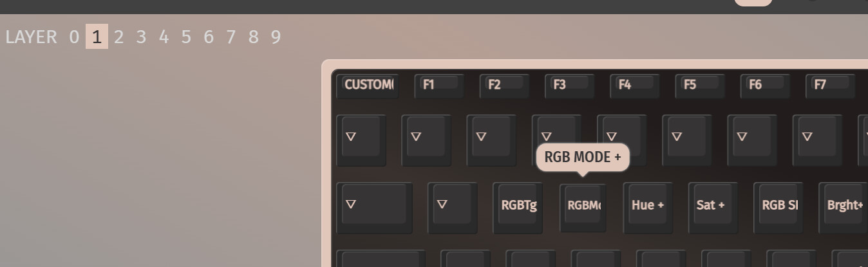Click the RGBTg toggle key
868x267 pixels.
(x=518, y=207)
